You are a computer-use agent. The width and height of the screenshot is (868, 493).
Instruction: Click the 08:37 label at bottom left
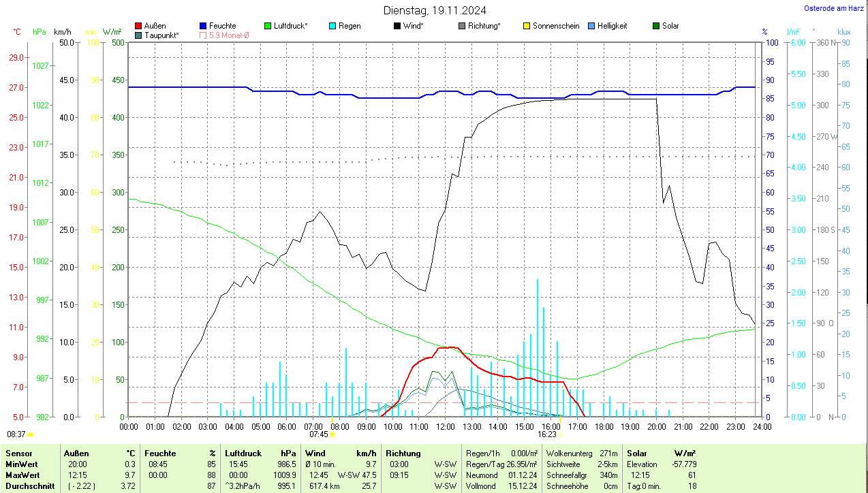pos(16,434)
